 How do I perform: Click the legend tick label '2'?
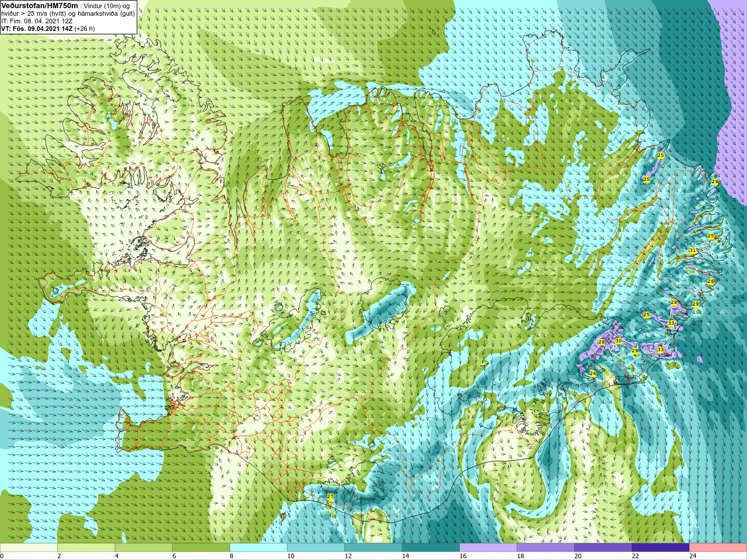click(59, 556)
